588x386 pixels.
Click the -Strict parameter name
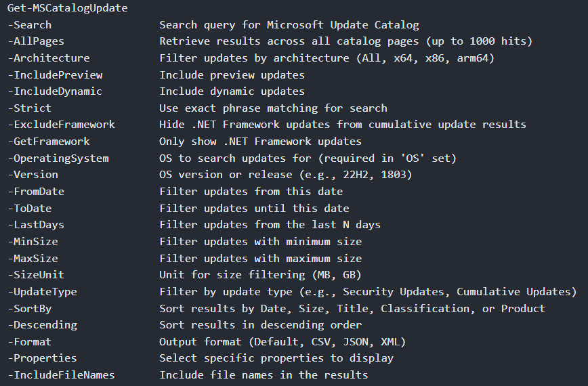click(x=30, y=108)
